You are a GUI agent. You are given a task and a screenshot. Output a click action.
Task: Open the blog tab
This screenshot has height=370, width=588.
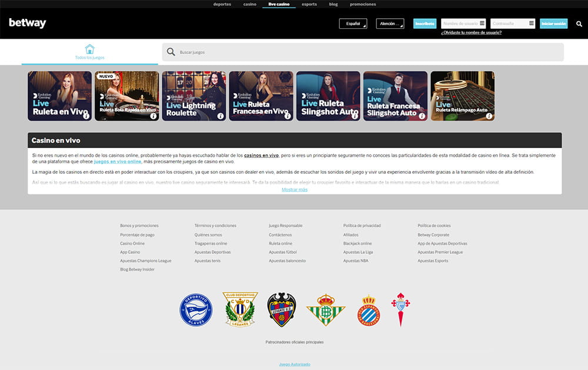pyautogui.click(x=333, y=4)
